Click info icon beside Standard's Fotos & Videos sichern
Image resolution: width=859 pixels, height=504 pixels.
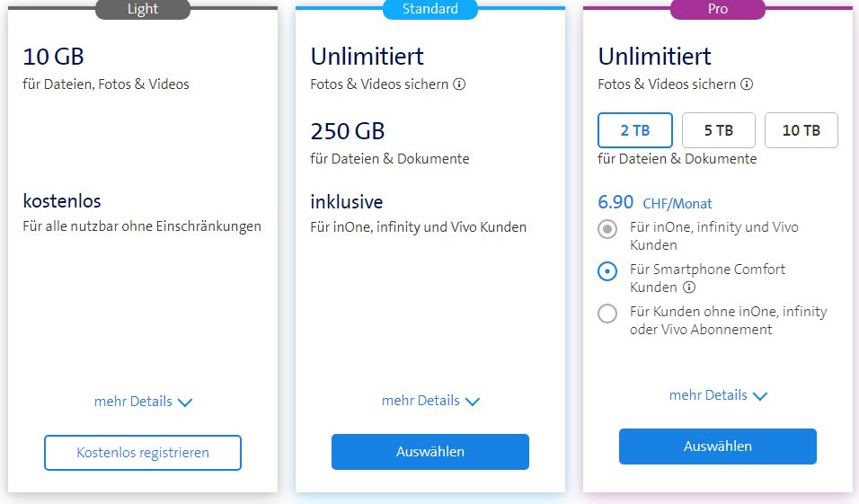459,84
